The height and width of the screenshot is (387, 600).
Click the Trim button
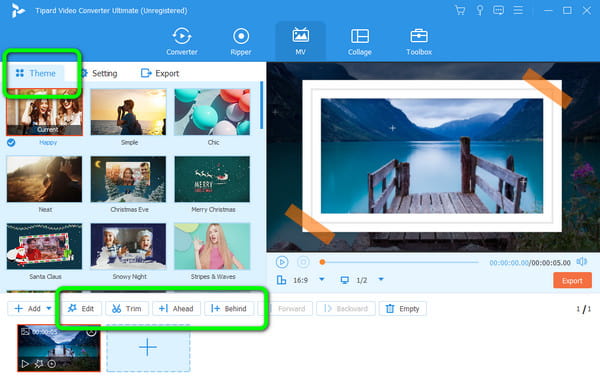point(127,309)
